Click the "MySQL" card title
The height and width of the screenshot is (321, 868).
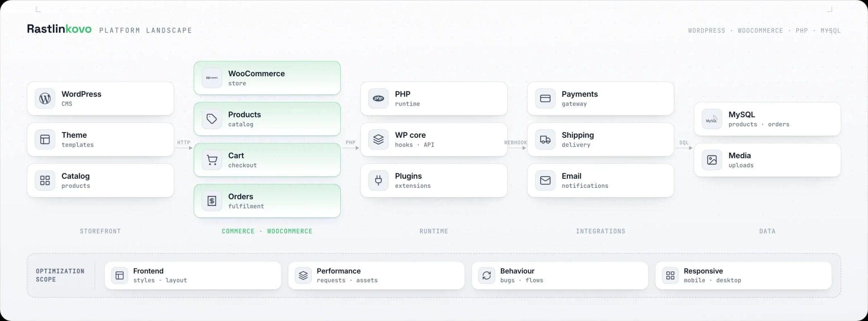point(741,115)
